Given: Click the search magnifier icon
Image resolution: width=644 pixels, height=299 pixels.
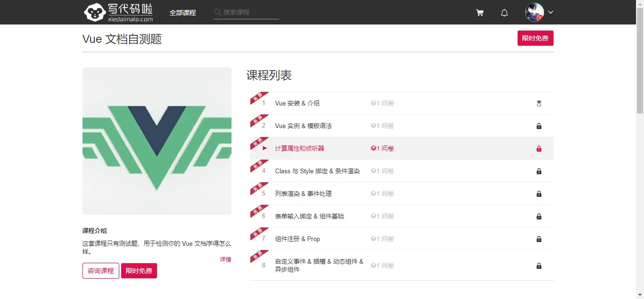Looking at the screenshot, I should 217,12.
